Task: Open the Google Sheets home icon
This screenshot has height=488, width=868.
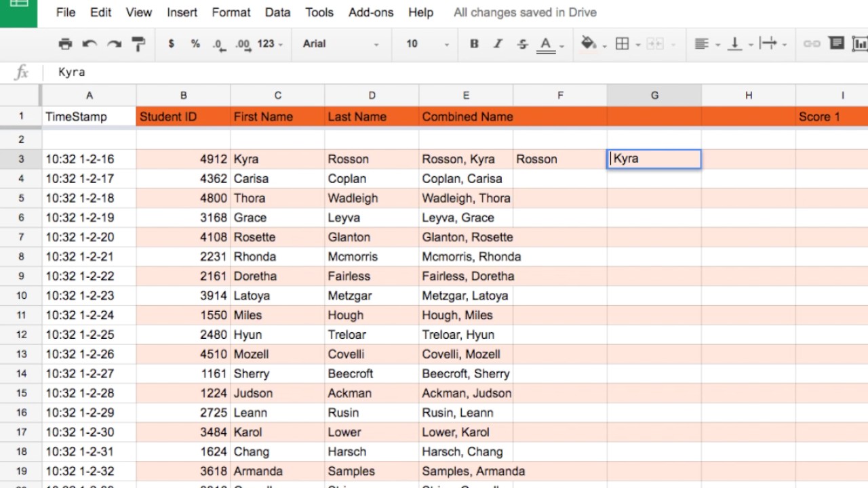Action: 18,12
